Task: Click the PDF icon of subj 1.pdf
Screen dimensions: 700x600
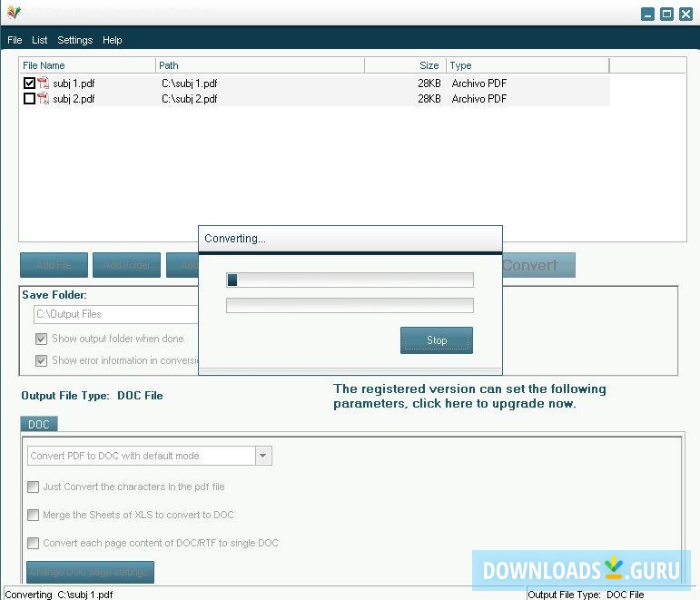Action: [x=43, y=83]
